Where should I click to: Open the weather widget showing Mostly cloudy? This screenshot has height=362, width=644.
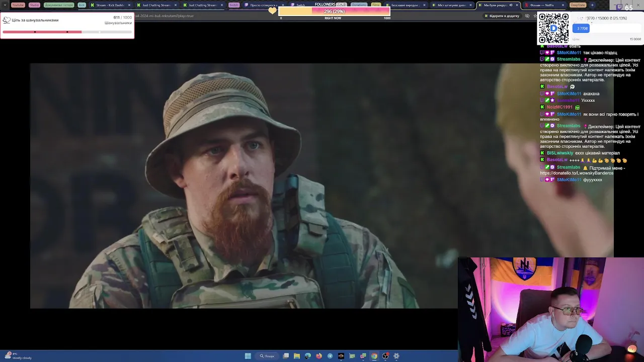18,356
